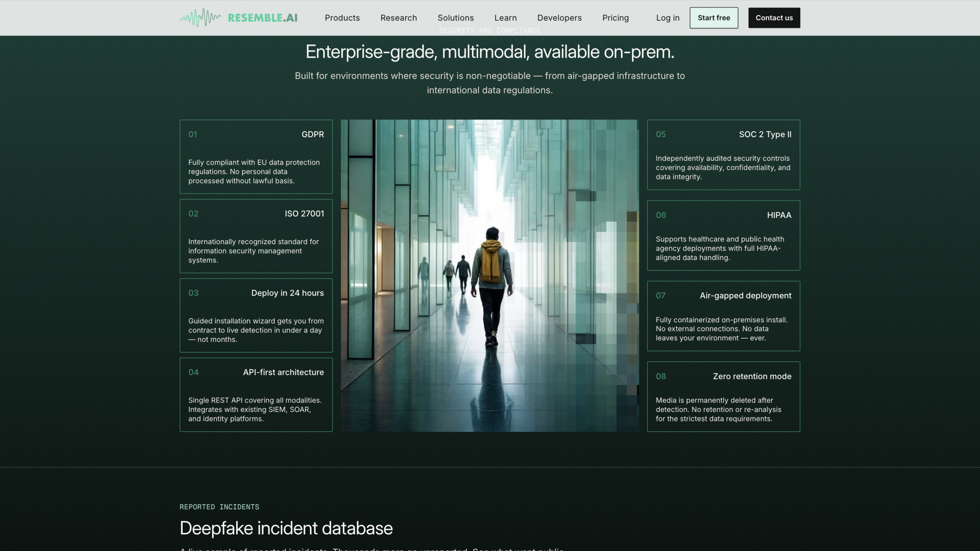Select the GDPR compliance card
Screen dimensions: 980x551
click(256, 157)
